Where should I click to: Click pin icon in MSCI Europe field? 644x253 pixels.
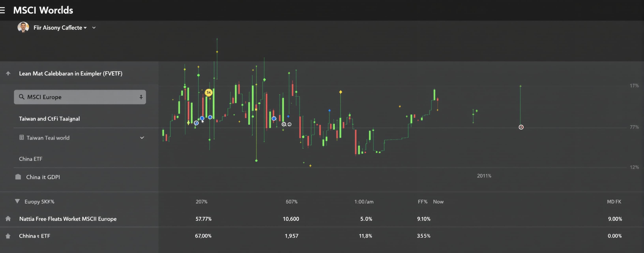coord(141,97)
